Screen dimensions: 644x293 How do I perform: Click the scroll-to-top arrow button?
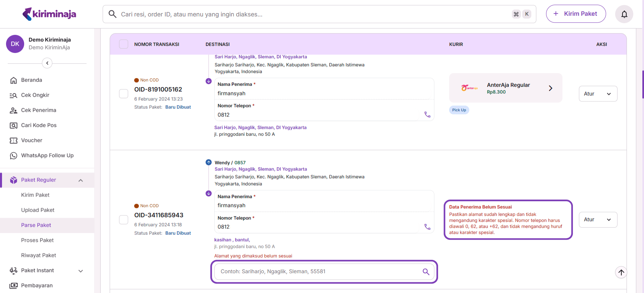pos(621,272)
